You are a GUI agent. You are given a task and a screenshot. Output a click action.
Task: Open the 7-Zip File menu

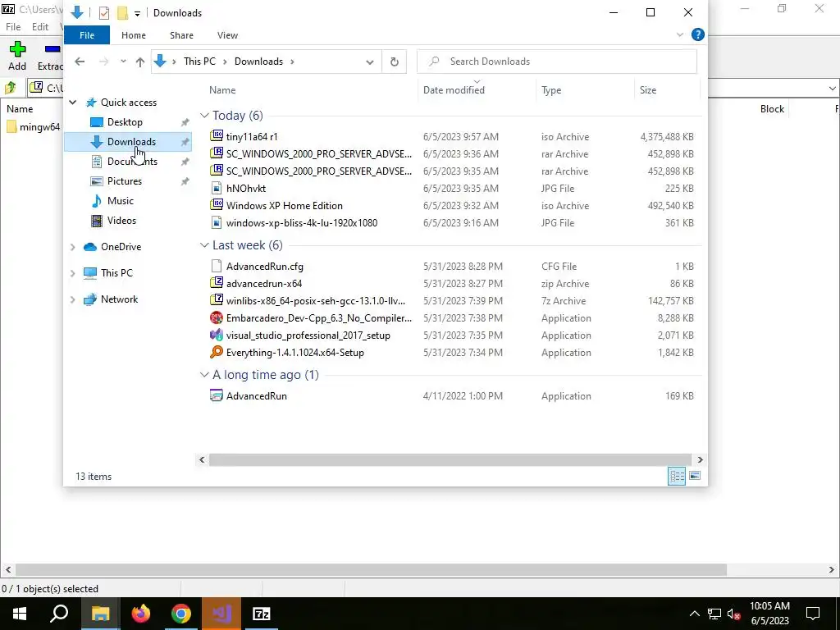13,27
